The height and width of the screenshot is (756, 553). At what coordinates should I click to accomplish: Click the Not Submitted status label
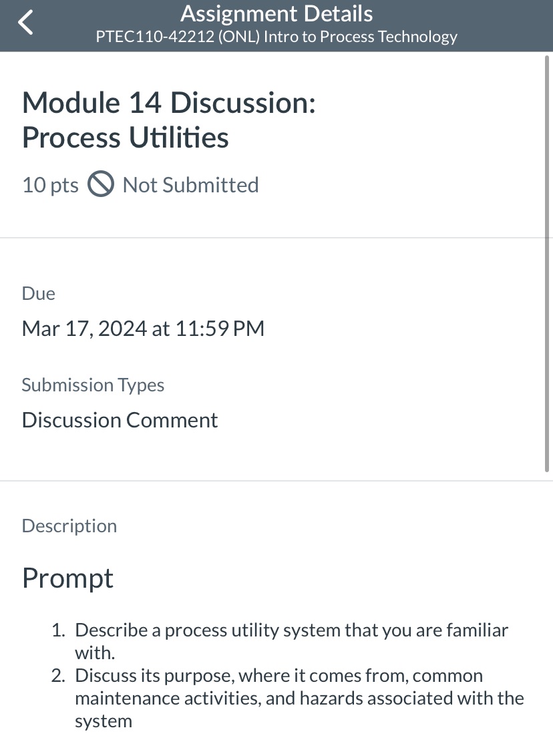click(x=190, y=184)
